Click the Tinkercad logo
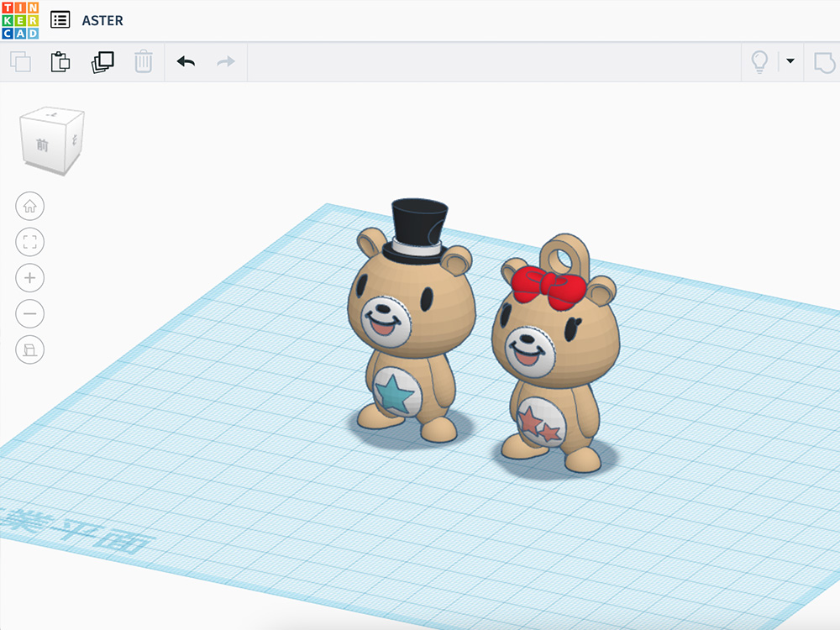Image resolution: width=840 pixels, height=630 pixels. 20,20
